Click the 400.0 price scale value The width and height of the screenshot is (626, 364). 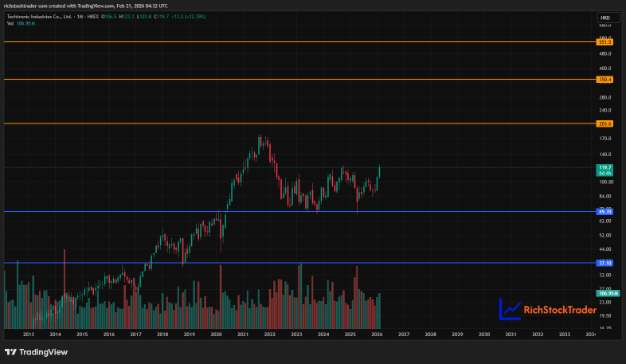click(x=605, y=68)
